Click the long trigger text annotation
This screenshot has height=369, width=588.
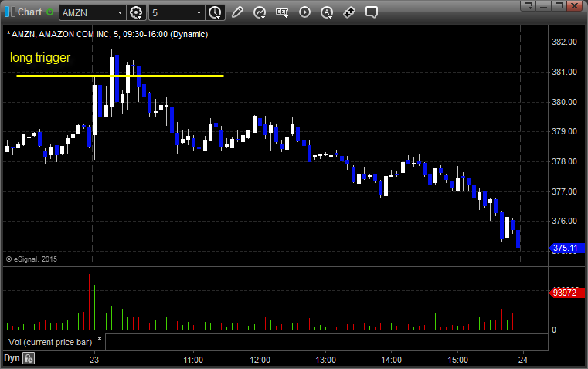tap(40, 57)
